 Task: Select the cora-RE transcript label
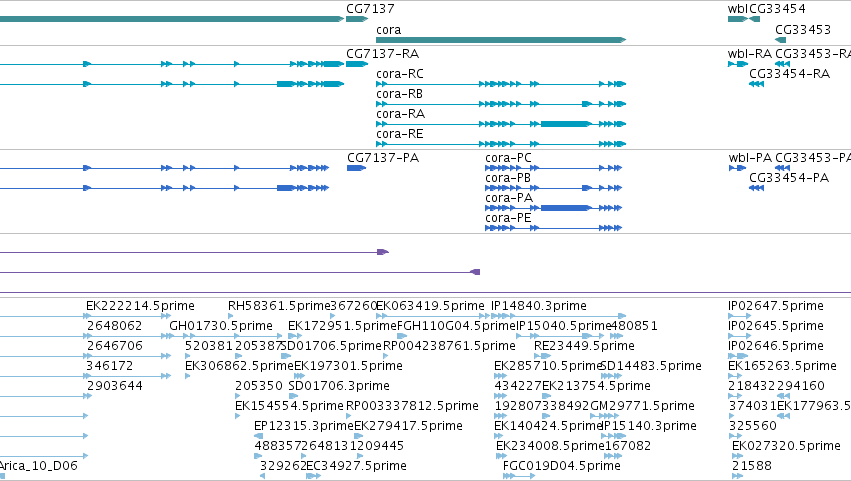tap(399, 134)
